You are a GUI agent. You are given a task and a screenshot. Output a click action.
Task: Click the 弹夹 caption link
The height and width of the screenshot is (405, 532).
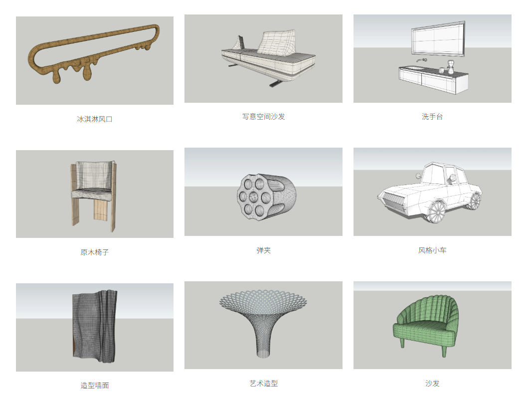[x=263, y=250]
